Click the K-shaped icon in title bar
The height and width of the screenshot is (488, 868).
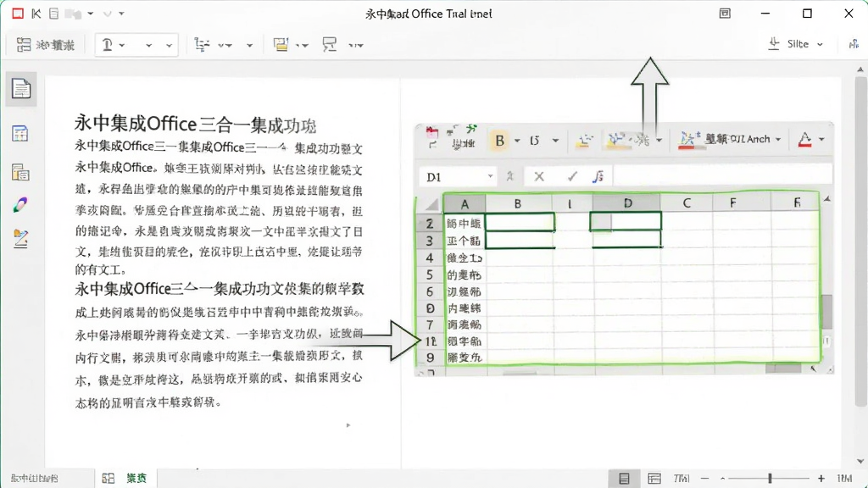point(36,14)
